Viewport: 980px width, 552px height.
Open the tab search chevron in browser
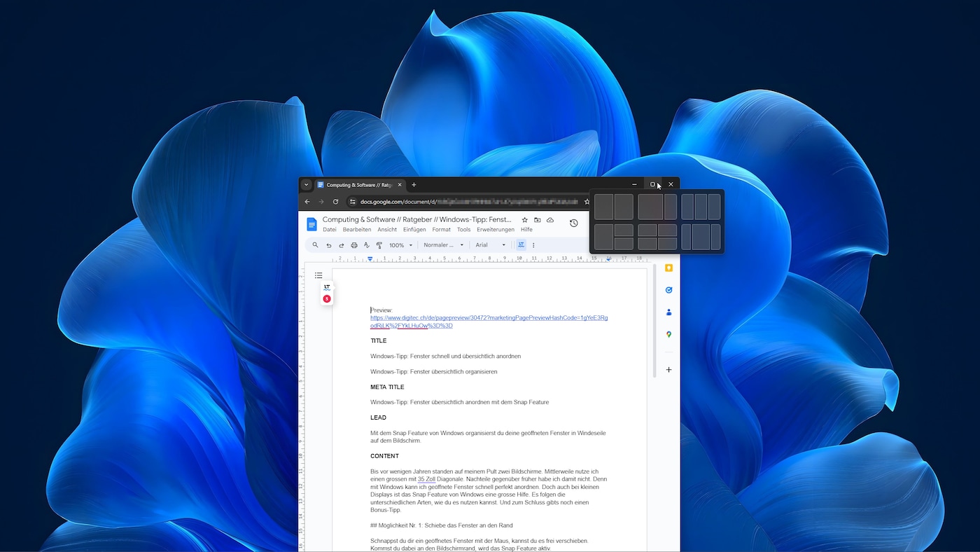point(306,185)
